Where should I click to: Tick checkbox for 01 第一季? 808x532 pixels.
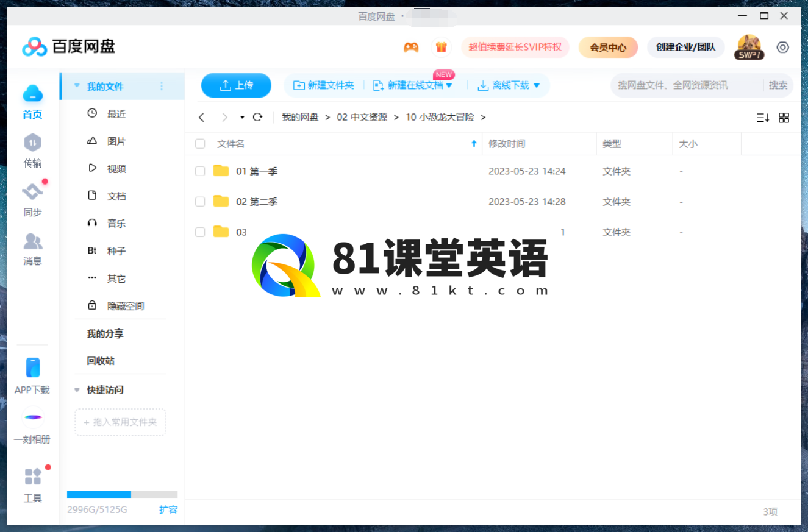coord(200,171)
